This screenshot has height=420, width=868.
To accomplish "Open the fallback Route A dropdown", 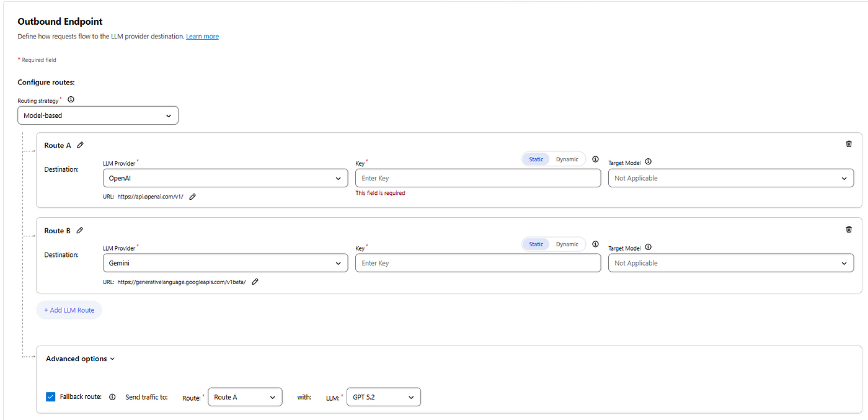I will tap(245, 397).
